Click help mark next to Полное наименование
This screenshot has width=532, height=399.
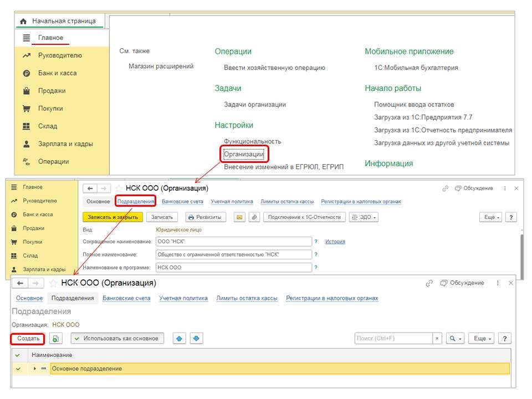click(315, 254)
